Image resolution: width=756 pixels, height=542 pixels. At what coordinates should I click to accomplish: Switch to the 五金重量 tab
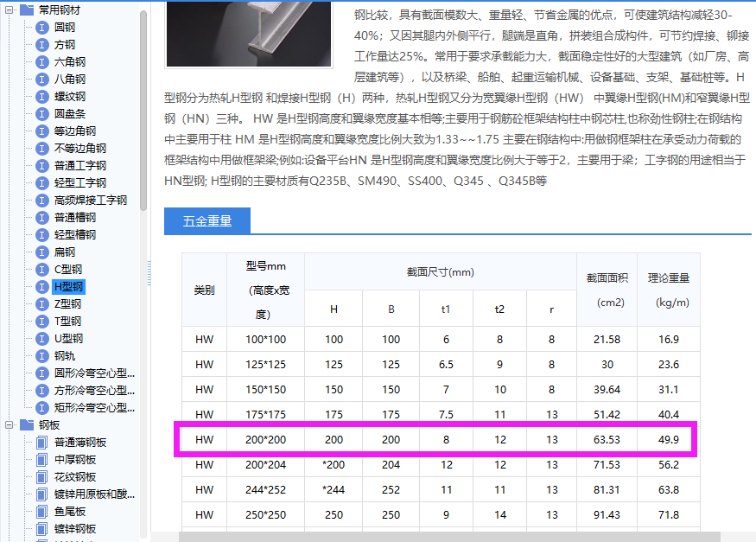tap(207, 221)
